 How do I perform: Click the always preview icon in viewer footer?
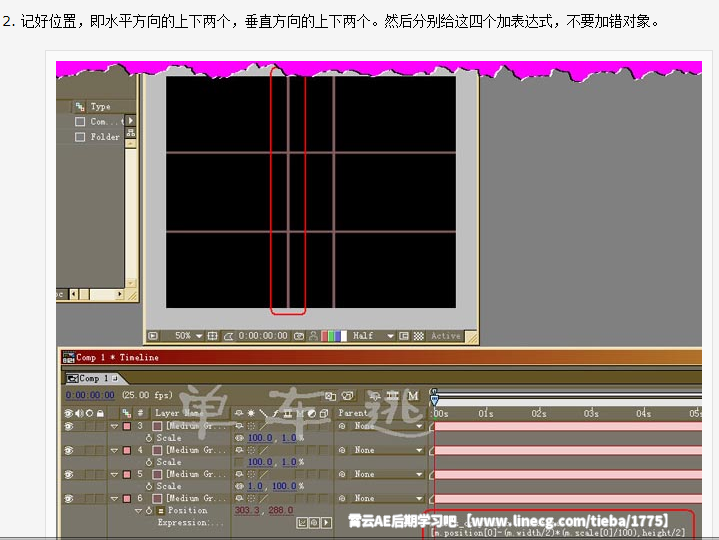coord(153,336)
